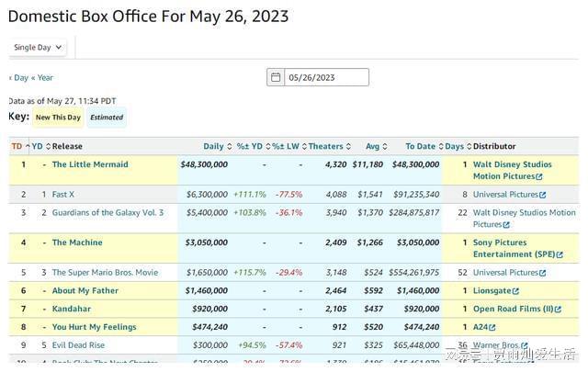Select Fast X to-date value $91,235,340
Screen dimensions: 588x372
416,194
